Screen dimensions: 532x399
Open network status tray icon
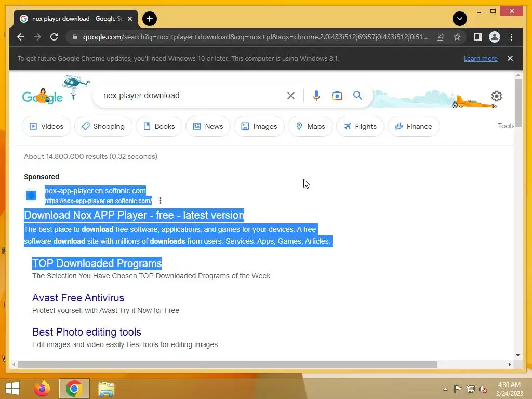coord(470,389)
